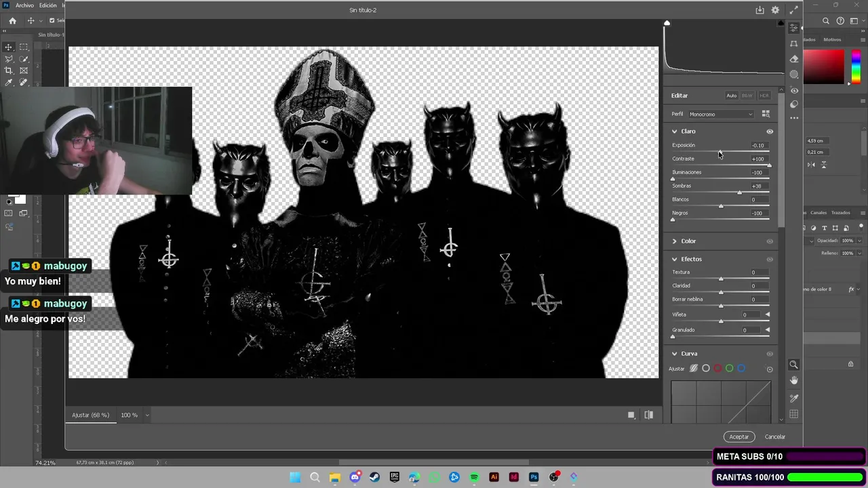Select the blue channel curve circle

pos(741,369)
